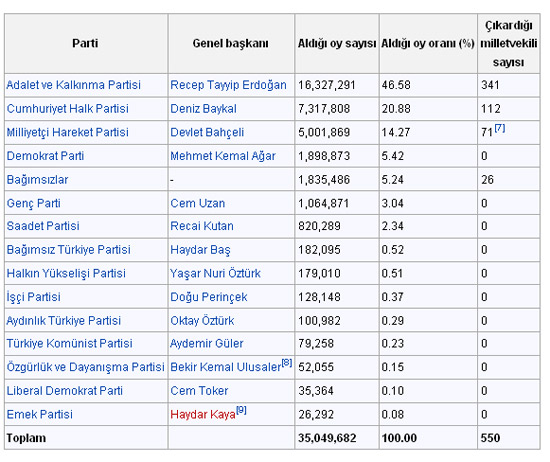This screenshot has width=550, height=462.
Task: Select the percentage 14.27
Action: pos(396,133)
